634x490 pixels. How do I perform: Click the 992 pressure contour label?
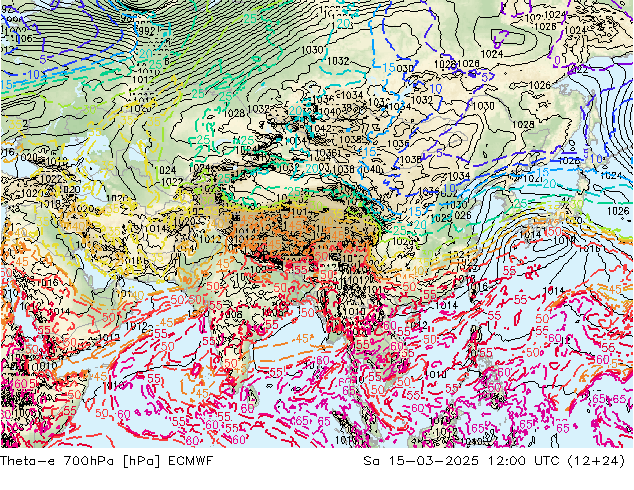pyautogui.click(x=146, y=30)
